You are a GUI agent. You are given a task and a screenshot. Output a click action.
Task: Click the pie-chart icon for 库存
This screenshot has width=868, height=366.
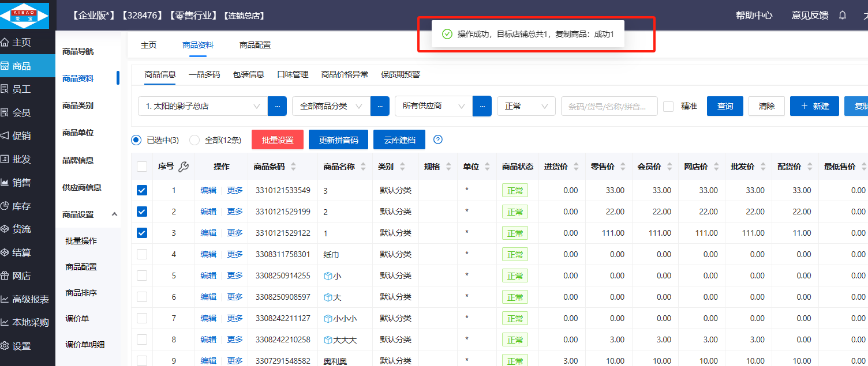click(5, 206)
